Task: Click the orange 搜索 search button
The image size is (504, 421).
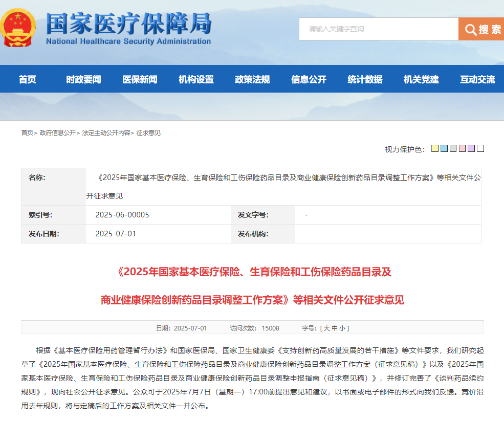Action: pos(481,29)
